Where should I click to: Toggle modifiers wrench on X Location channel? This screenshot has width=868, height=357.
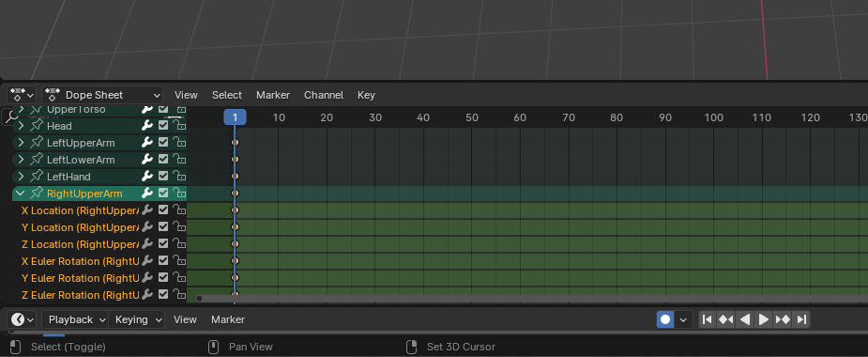(146, 210)
